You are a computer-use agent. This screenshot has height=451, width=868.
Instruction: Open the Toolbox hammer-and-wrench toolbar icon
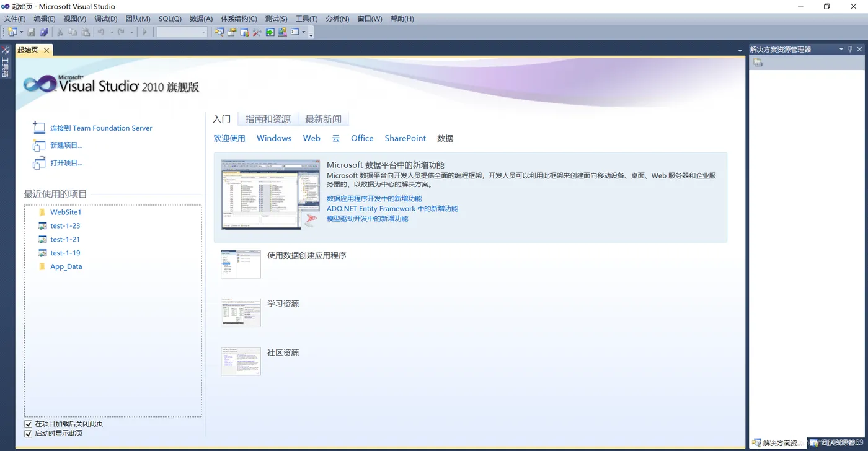coord(257,32)
